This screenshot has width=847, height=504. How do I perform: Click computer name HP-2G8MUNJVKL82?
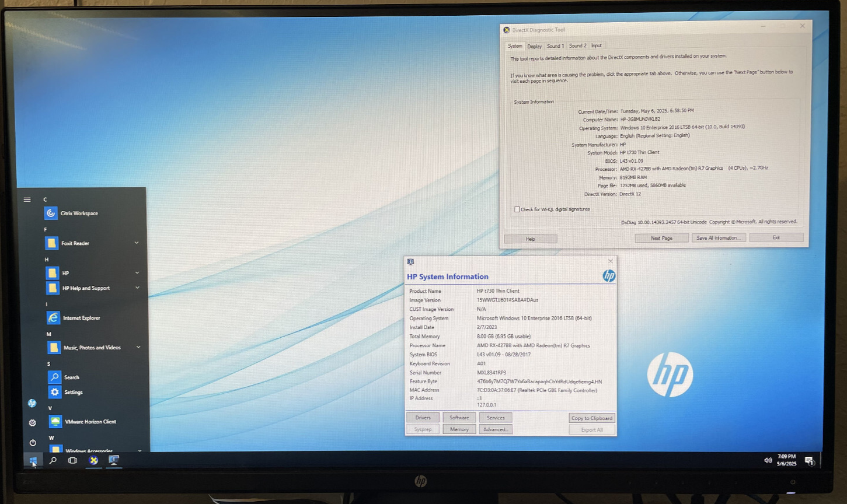tap(640, 119)
